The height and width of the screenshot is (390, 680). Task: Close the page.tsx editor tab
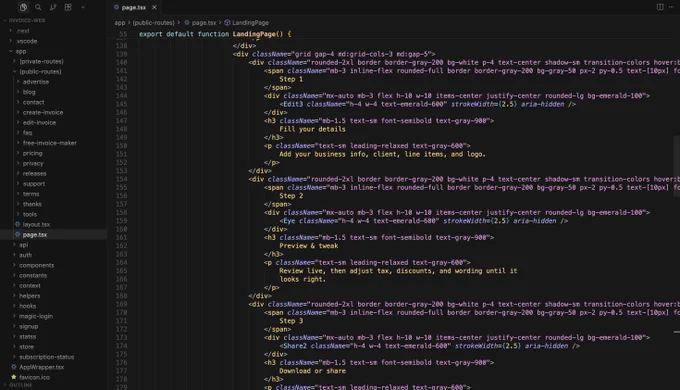(x=154, y=7)
